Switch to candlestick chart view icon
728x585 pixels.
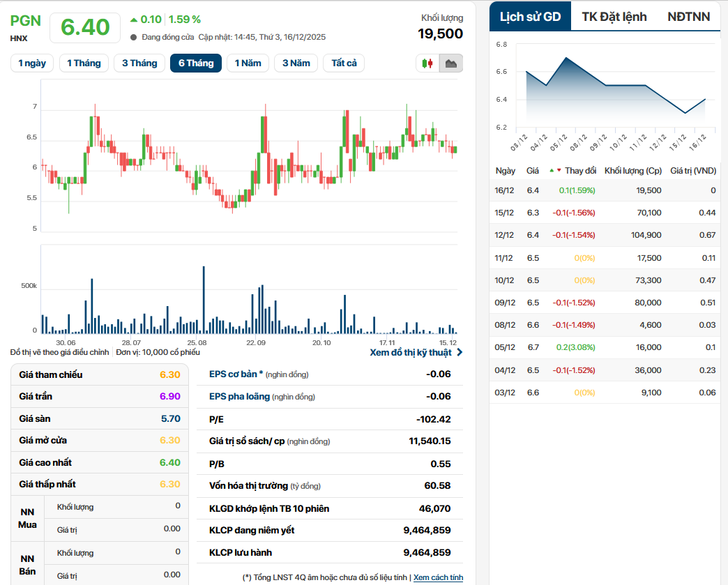[427, 63]
